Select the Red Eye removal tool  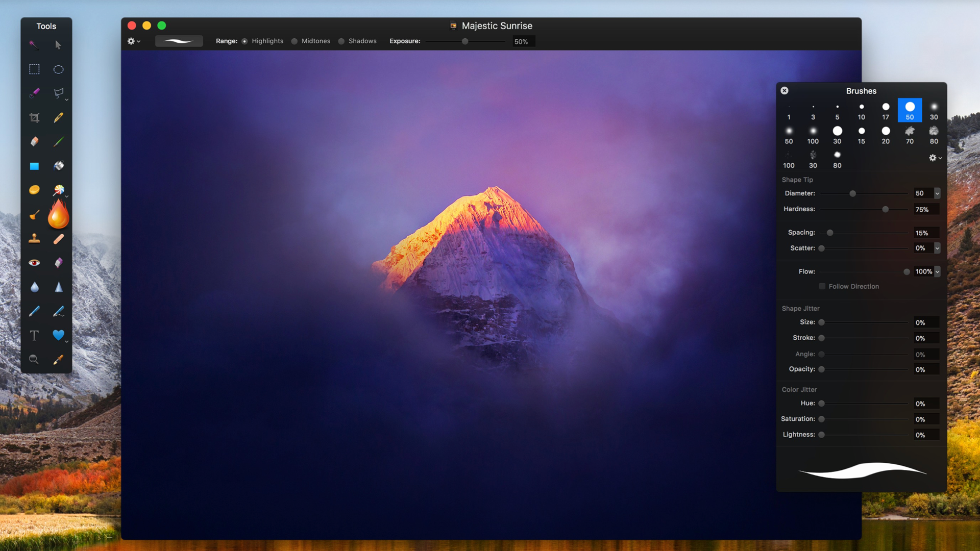pos(34,262)
